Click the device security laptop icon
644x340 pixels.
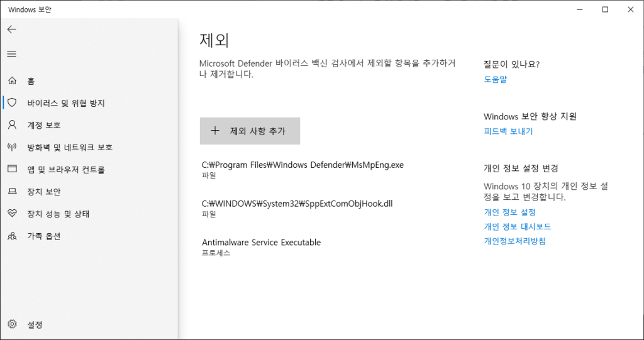13,191
